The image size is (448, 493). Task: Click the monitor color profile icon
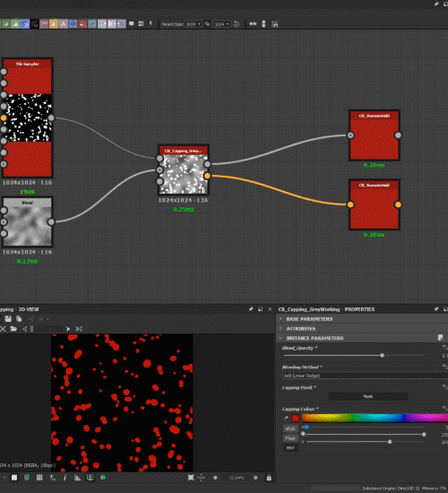90,478
